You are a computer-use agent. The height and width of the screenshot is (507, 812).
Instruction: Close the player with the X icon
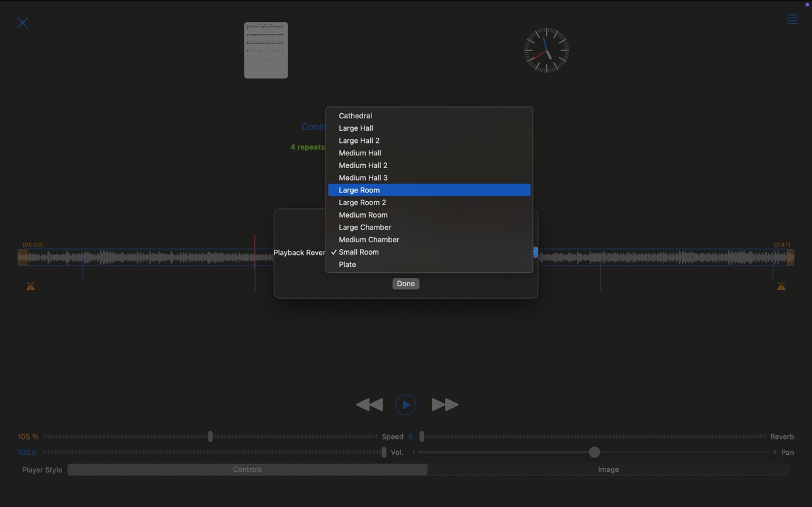(23, 23)
